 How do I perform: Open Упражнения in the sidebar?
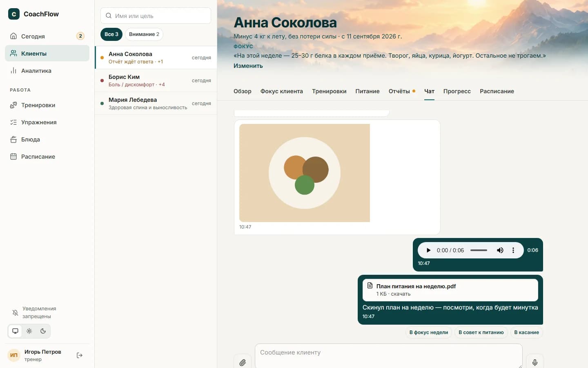click(47, 122)
